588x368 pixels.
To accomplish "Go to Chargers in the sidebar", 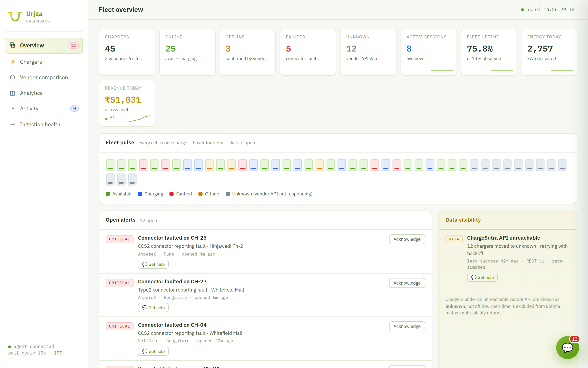I will (x=44, y=62).
